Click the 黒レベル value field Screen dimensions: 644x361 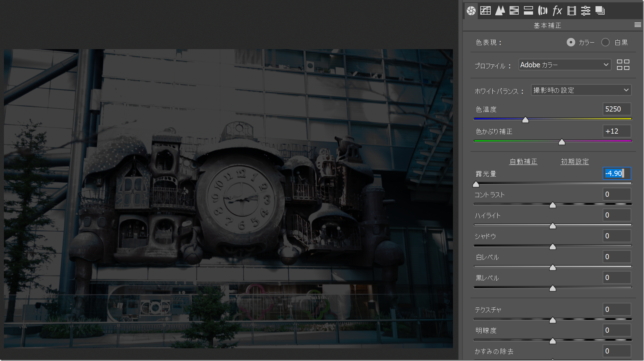click(617, 277)
